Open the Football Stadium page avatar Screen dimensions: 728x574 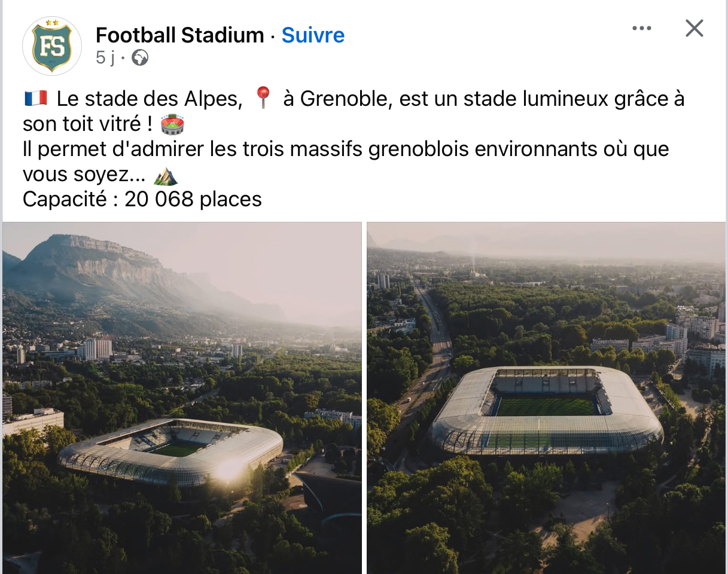click(x=52, y=46)
